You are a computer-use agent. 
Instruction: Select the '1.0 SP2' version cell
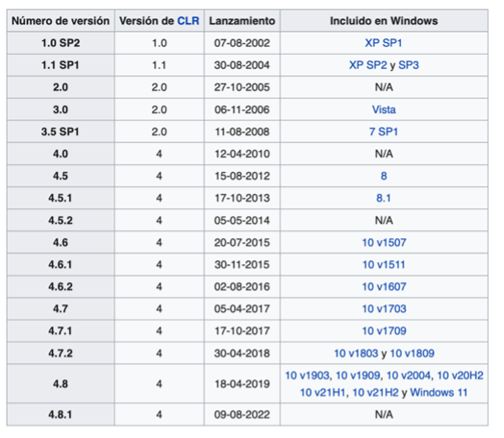point(60,43)
